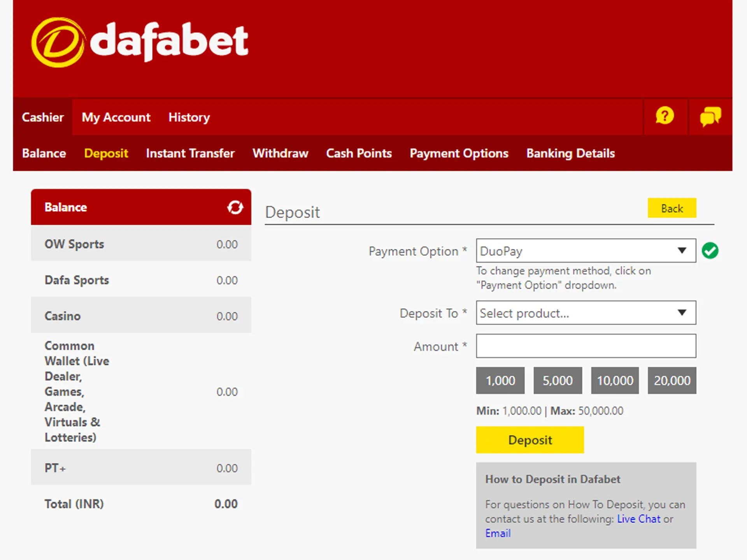
Task: Choose the 5,000 quick amount
Action: (x=558, y=380)
